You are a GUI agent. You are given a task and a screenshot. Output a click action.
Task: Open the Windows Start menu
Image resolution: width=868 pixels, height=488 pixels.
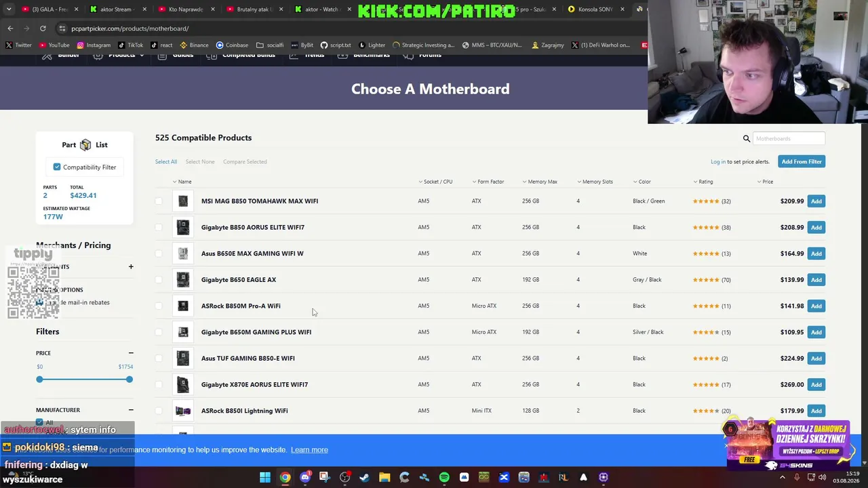[265, 477]
